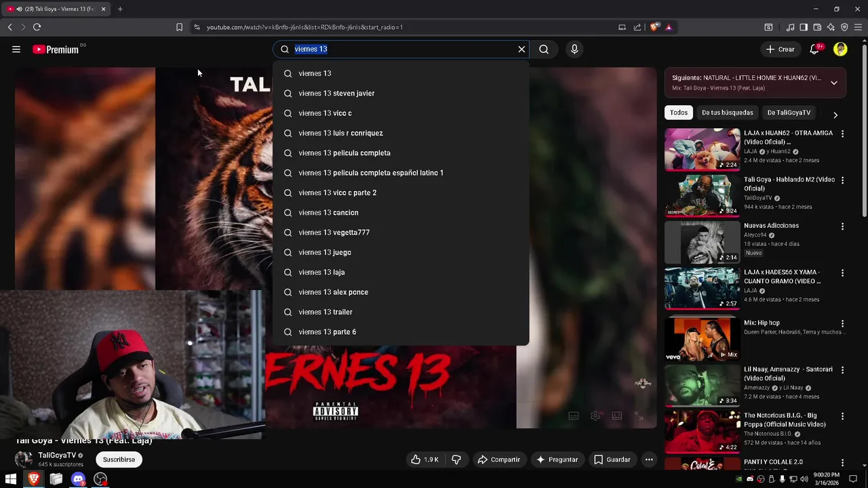This screenshot has width=868, height=488.
Task: Clear the search box with X
Action: click(x=521, y=49)
